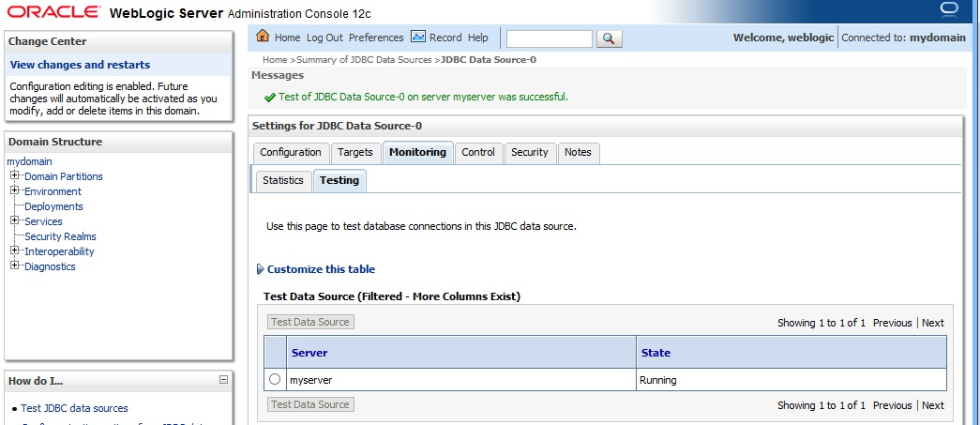The height and width of the screenshot is (425, 980).
Task: Click Home in the breadcrumb trail
Action: click(x=275, y=60)
